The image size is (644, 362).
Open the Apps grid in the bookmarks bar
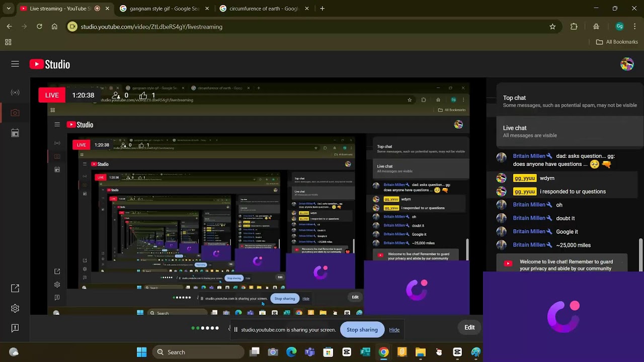(8, 42)
